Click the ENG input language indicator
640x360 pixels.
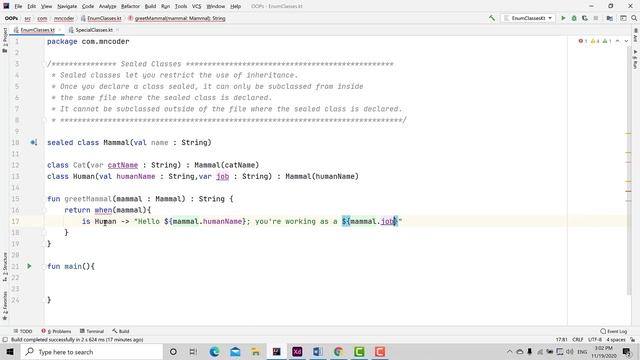(x=582, y=352)
